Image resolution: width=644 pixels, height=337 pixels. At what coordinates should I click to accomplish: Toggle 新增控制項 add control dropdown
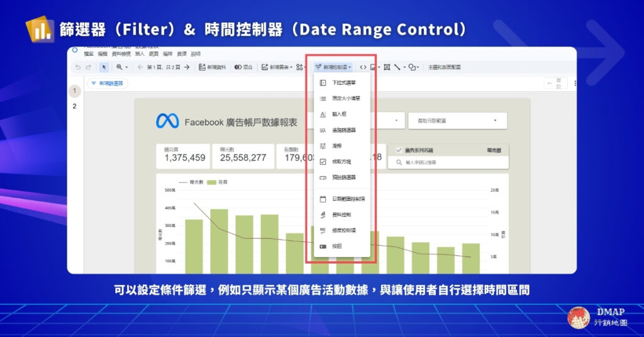[333, 67]
